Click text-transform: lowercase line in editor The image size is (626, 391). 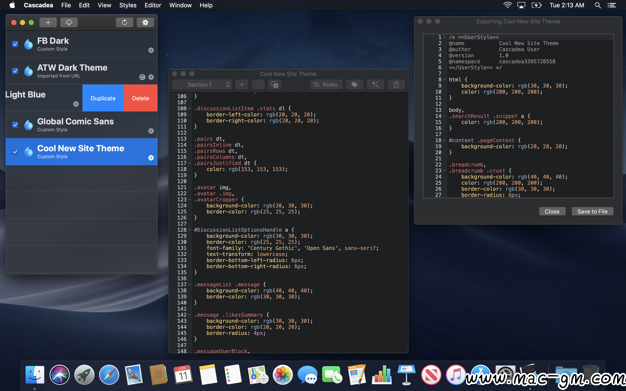247,254
